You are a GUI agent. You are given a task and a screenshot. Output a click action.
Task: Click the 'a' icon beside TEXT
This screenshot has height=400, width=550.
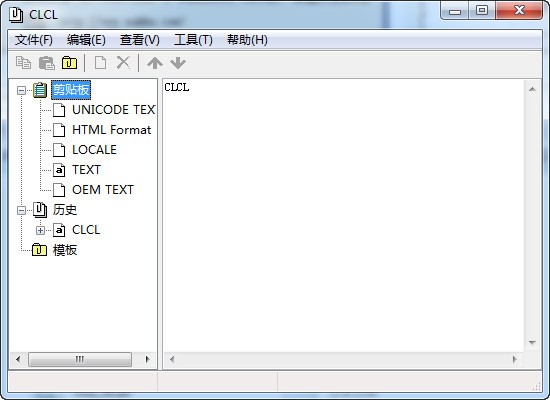pyautogui.click(x=59, y=170)
